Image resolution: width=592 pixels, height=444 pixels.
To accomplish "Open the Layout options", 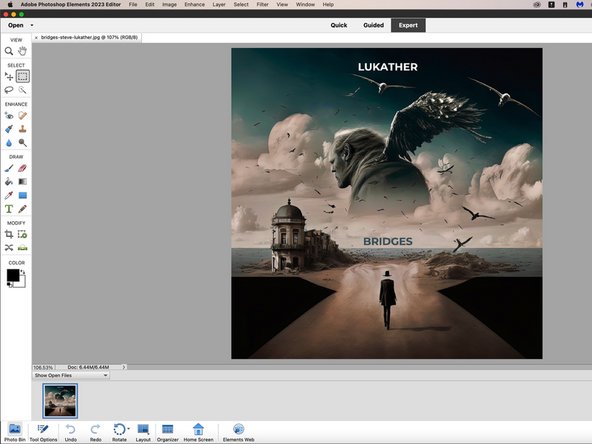I will tap(143, 433).
